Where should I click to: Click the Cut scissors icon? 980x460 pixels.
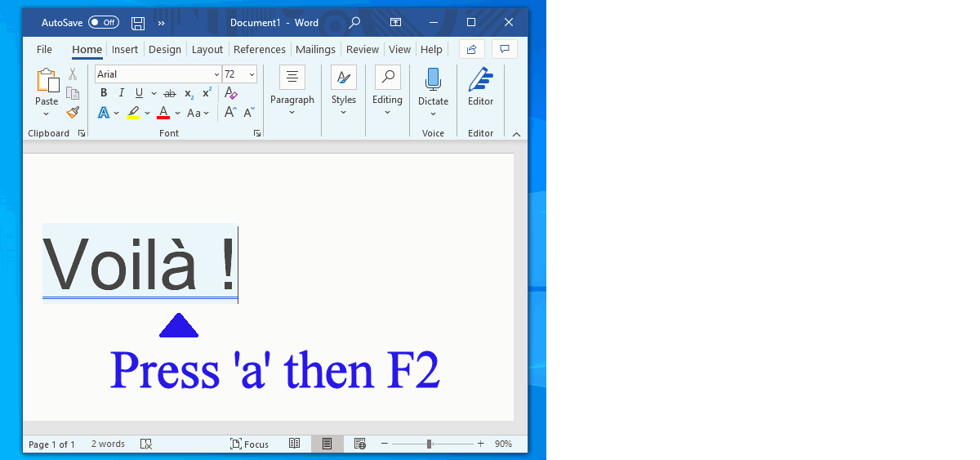pos(73,74)
